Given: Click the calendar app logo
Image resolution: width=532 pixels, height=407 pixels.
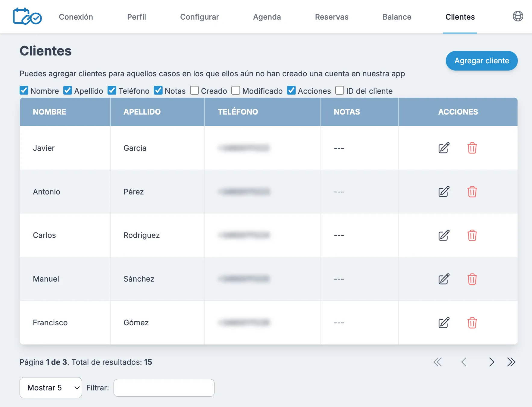Looking at the screenshot, I should click(x=27, y=17).
